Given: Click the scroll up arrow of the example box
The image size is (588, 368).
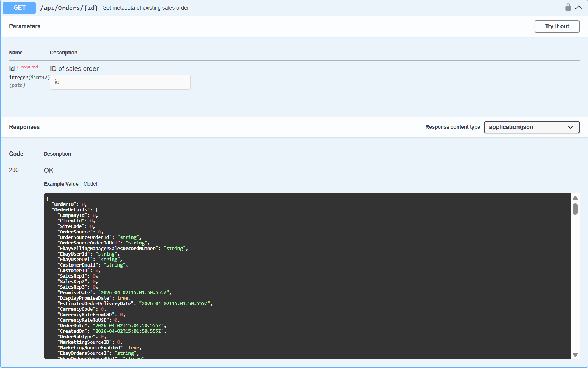Looking at the screenshot, I should click(x=575, y=198).
